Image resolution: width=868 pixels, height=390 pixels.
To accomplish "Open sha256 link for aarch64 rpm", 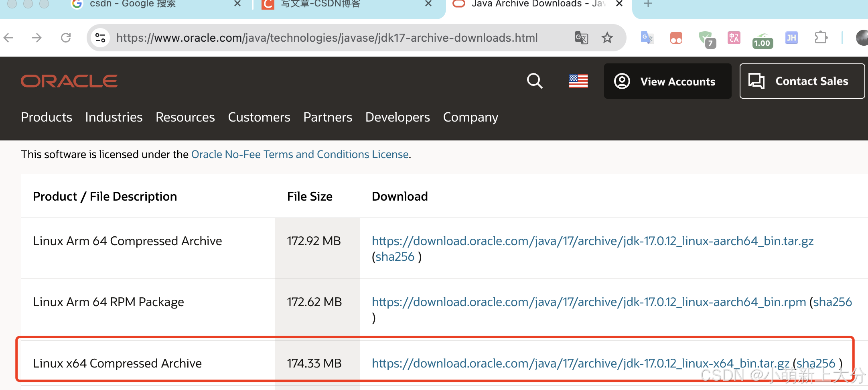I will click(x=833, y=302).
